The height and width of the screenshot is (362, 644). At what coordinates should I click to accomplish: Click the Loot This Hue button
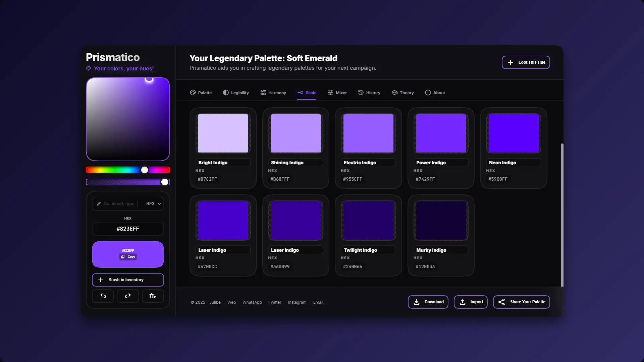(526, 62)
